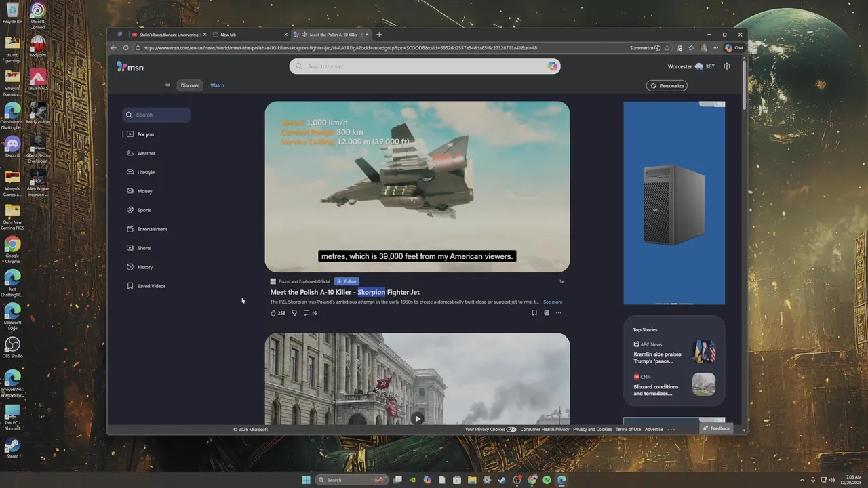Viewport: 868px width, 488px height.
Task: Share the Skorpion Fighter Jet video
Action: (547, 313)
